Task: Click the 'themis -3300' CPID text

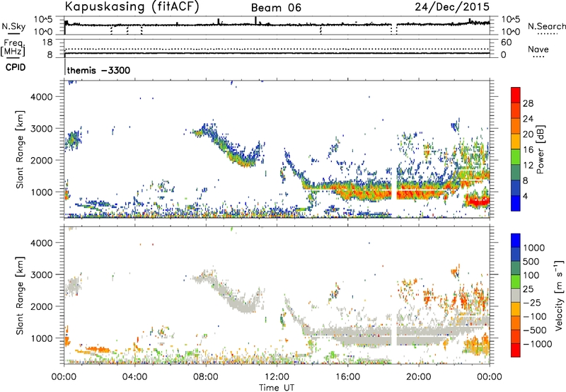Action: 98,70
